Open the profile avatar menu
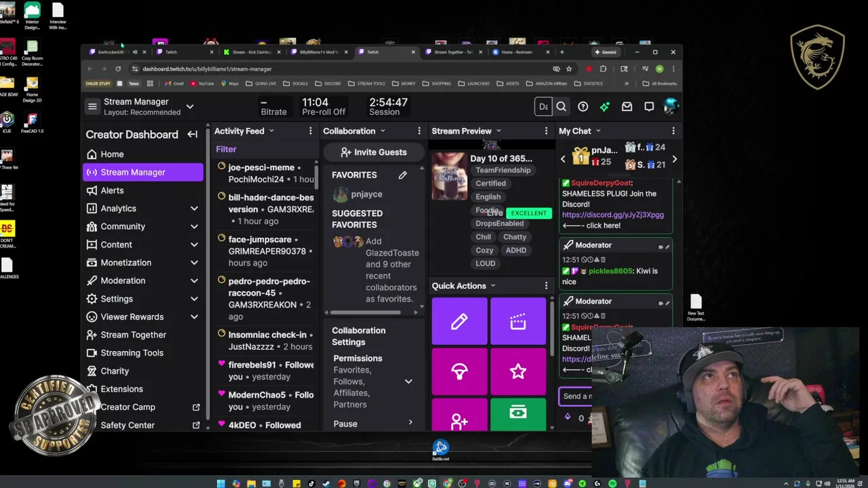The width and height of the screenshot is (868, 488). (671, 106)
